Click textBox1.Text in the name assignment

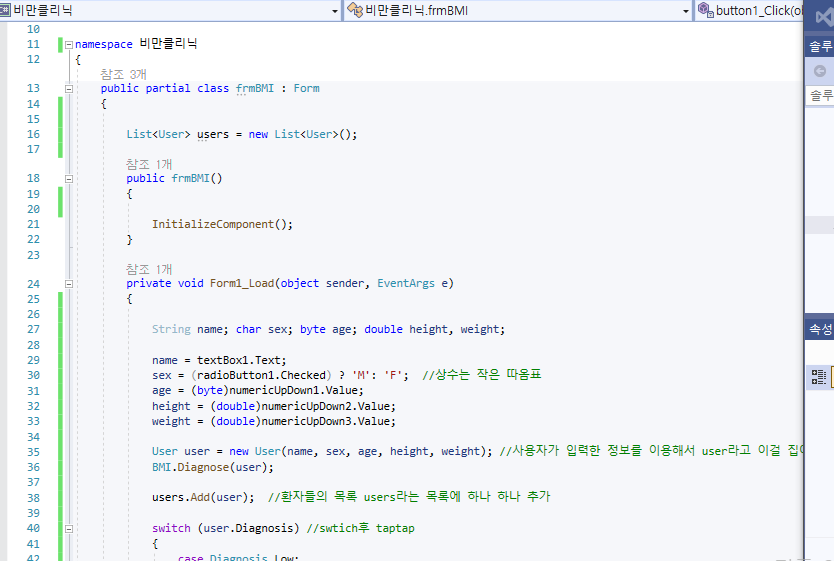[241, 361]
